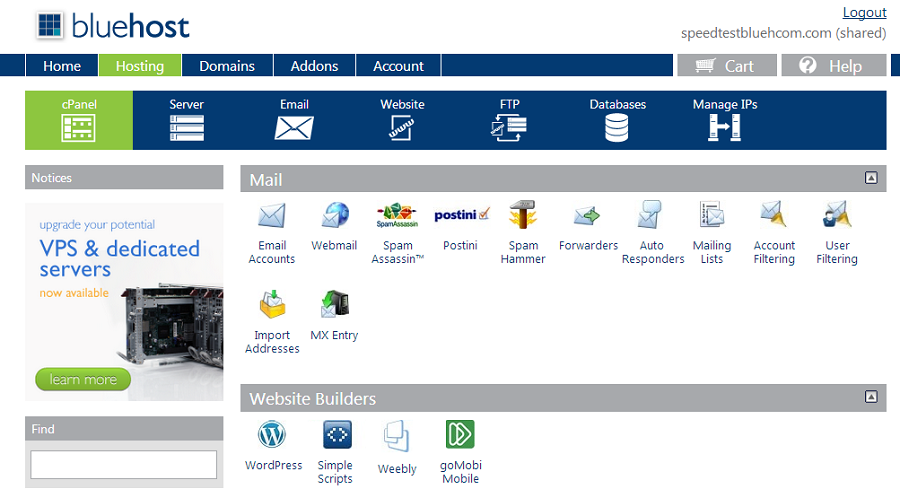Click the speedtestbluehcom.com (shared) account text
This screenshot has height=489, width=900.
tap(783, 33)
